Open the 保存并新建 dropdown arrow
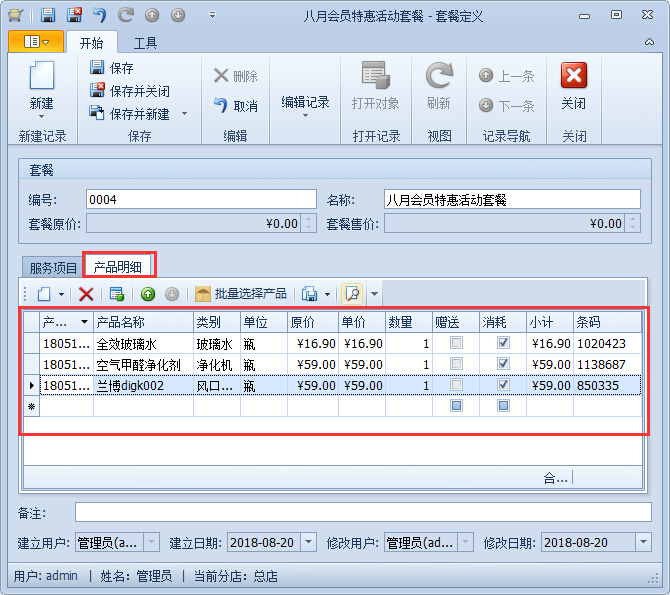 coord(184,114)
